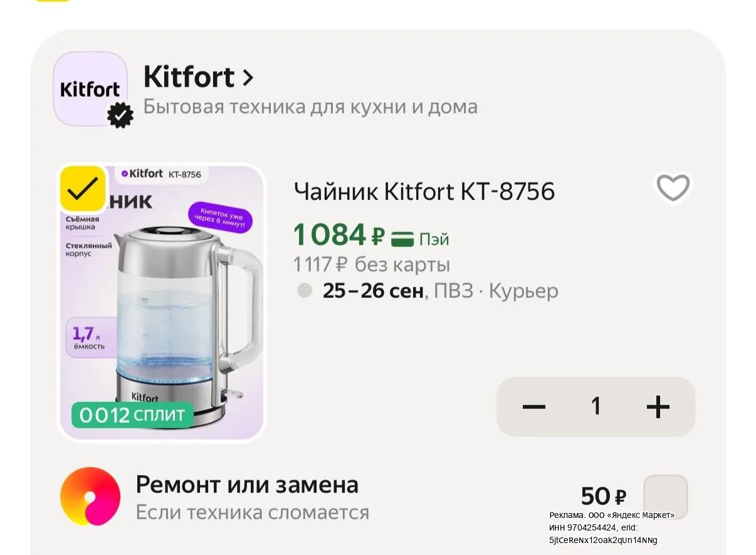Screen dimensions: 756x555
Task: Click the green Pay card icon
Action: [x=402, y=239]
